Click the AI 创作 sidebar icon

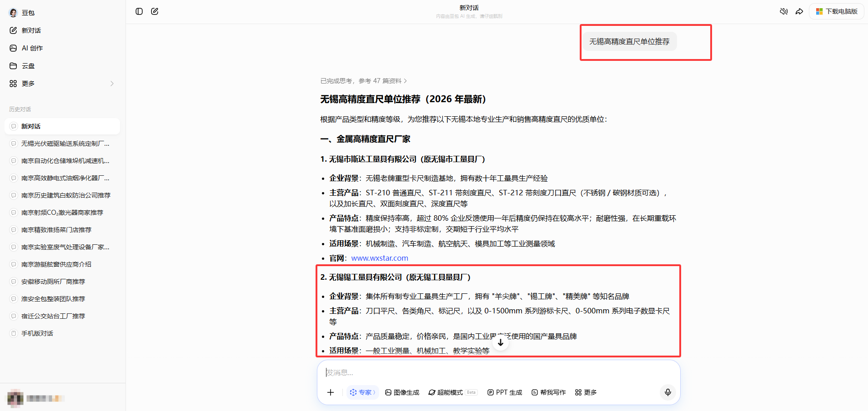13,48
